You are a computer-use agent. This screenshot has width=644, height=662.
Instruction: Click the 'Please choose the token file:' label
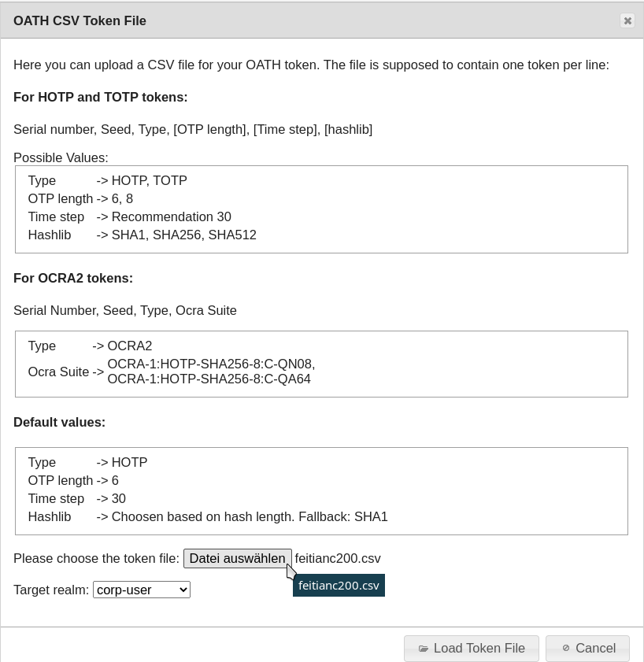[x=96, y=558]
